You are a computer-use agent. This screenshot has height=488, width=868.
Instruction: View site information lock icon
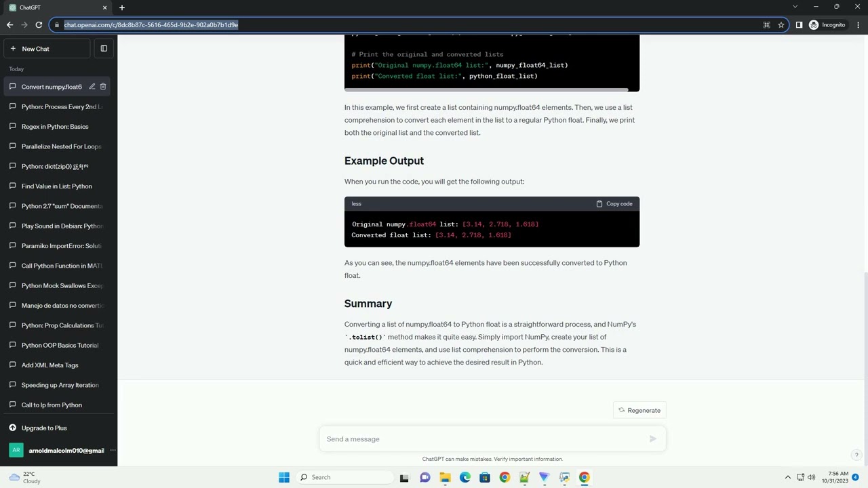pyautogui.click(x=58, y=25)
